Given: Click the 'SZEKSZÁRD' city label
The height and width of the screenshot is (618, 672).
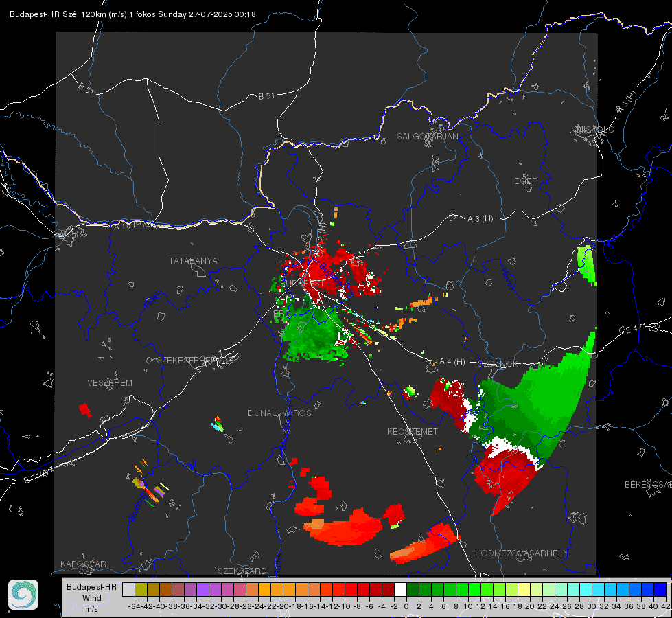Looking at the screenshot, I should pyautogui.click(x=242, y=571).
